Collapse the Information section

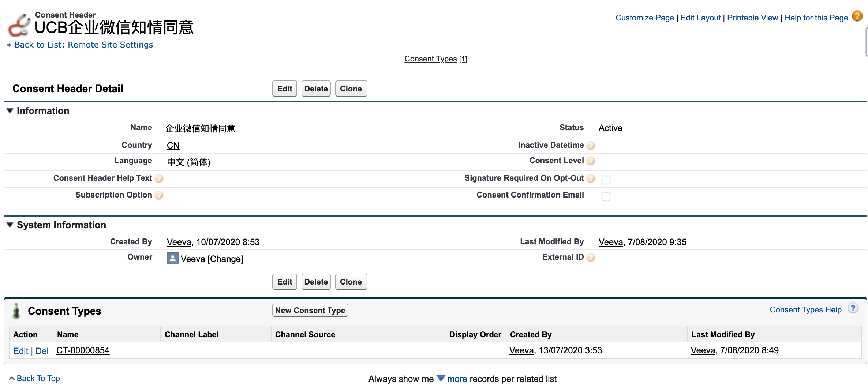point(10,111)
